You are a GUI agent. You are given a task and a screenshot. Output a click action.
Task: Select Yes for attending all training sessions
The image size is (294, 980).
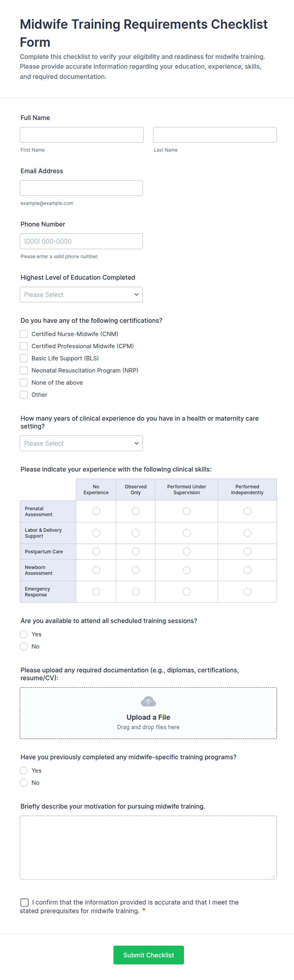click(x=24, y=634)
